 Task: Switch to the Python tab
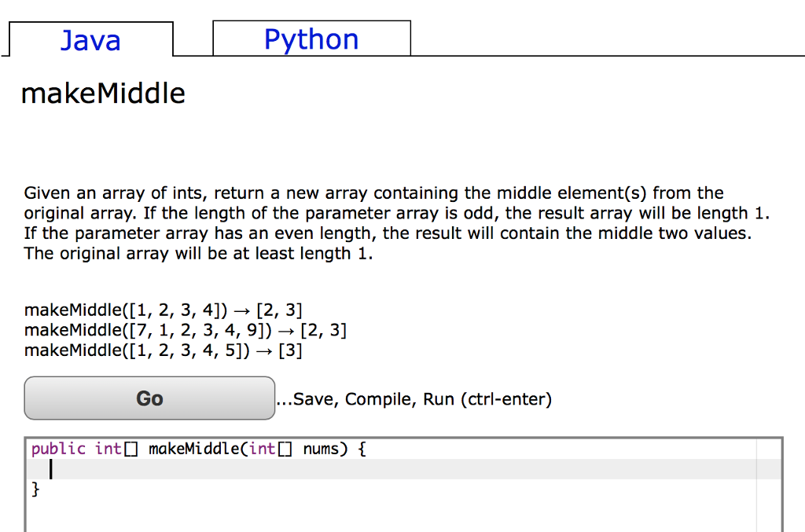point(311,38)
